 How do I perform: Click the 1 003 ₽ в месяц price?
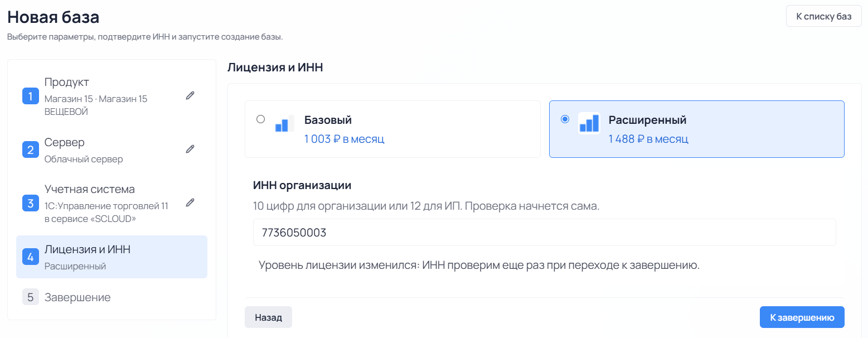click(344, 139)
